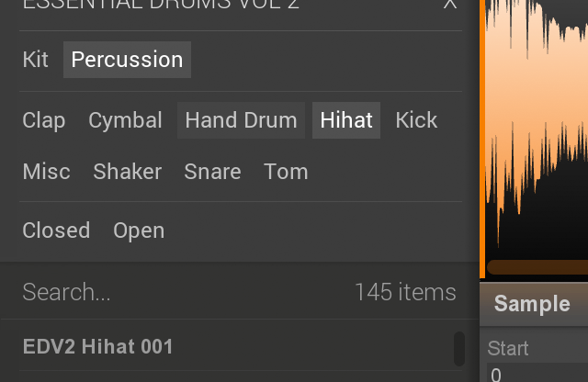
Task: Deselect the Hihat tag
Action: tap(346, 120)
